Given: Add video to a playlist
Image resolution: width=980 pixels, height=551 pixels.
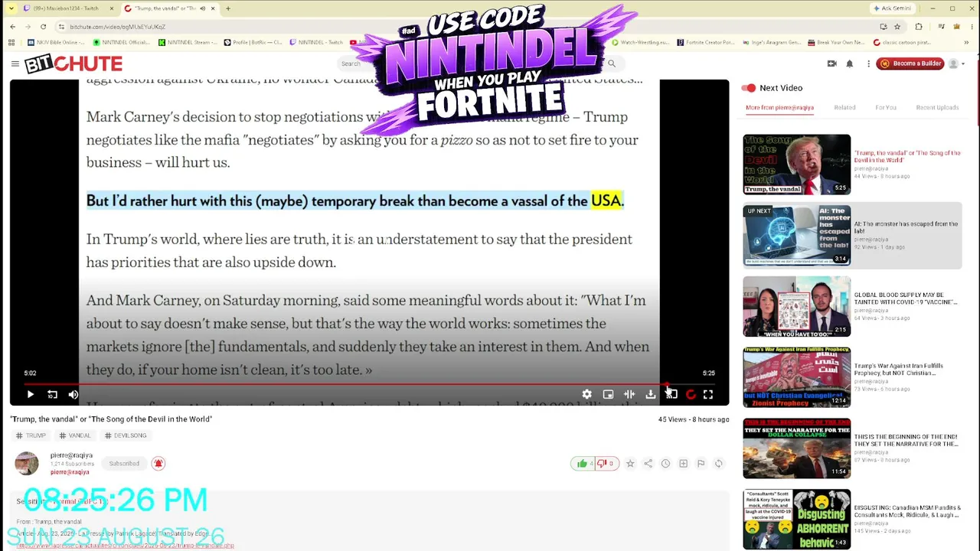Looking at the screenshot, I should [x=683, y=464].
